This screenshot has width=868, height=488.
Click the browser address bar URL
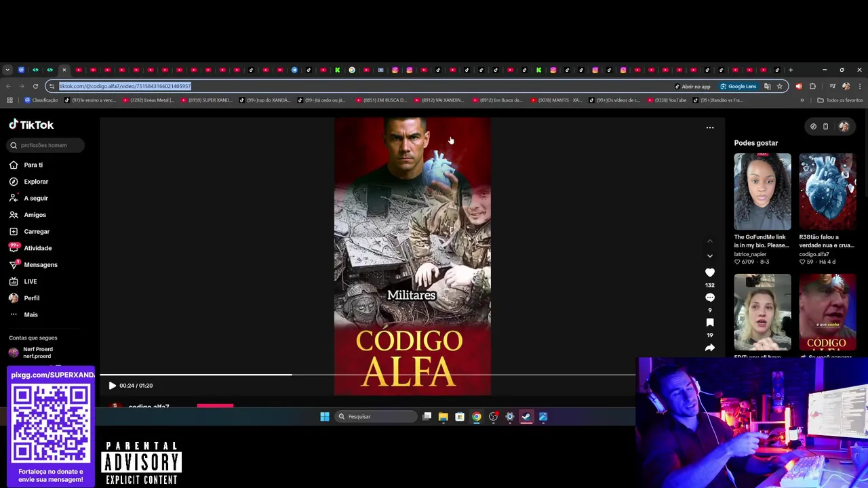(x=125, y=86)
